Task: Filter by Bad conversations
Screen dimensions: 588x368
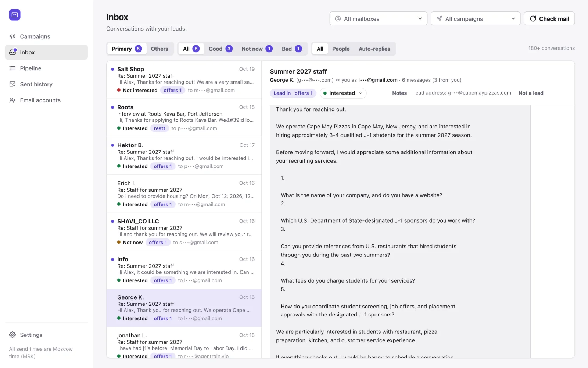Action: coord(292,49)
